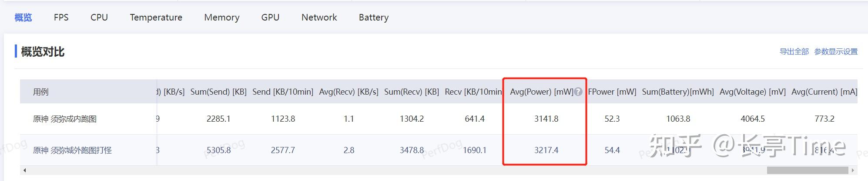
Task: Click the Sum(Battery)[mWh] column header
Action: (677, 92)
